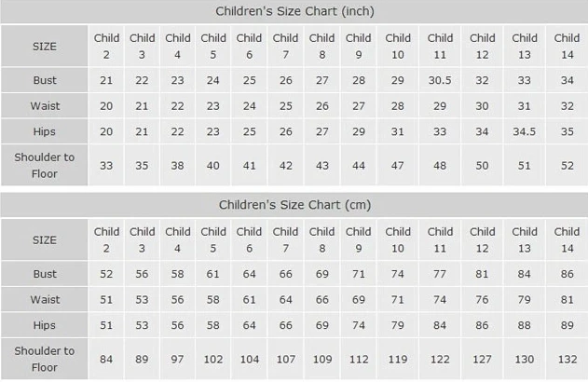Select Child 10 header in the cm chart

click(398, 239)
